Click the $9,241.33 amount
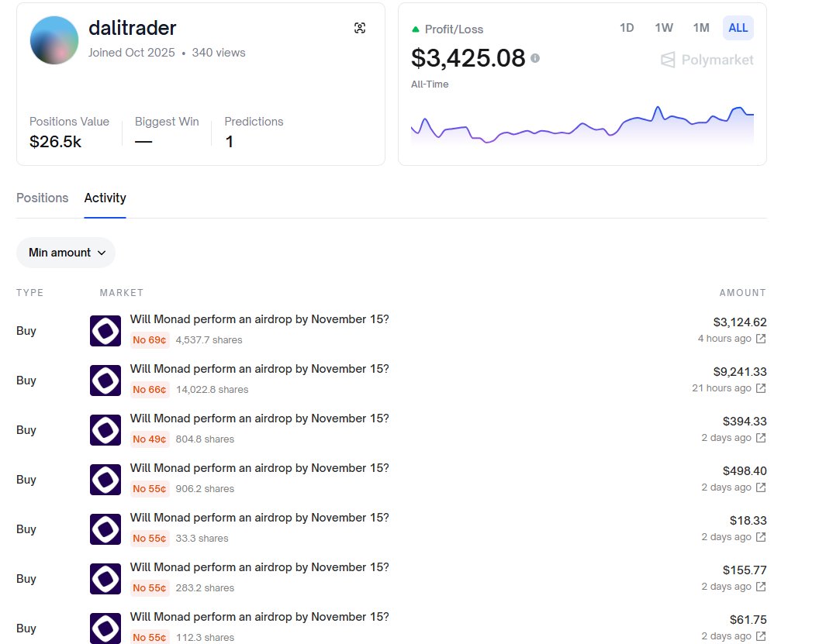Viewport: 819px width, 644px height. 740,372
